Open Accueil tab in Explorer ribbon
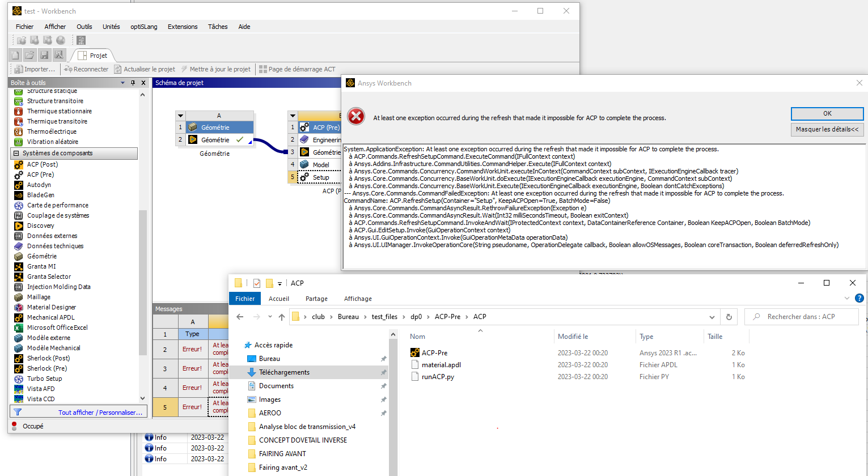The height and width of the screenshot is (476, 868). (279, 299)
